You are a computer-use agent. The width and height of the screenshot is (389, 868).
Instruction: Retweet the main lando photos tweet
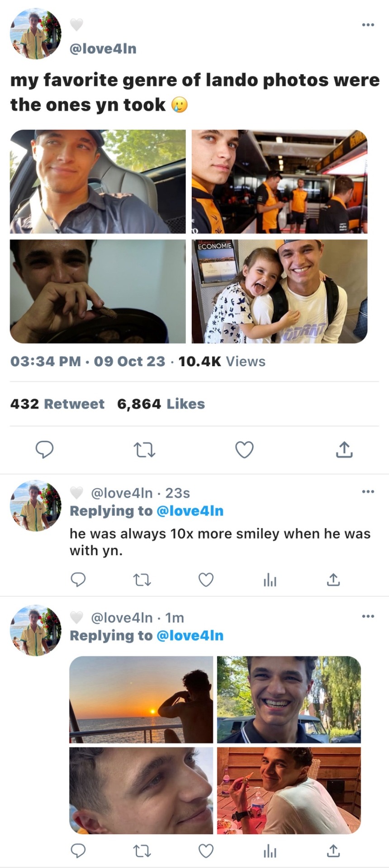pyautogui.click(x=145, y=450)
